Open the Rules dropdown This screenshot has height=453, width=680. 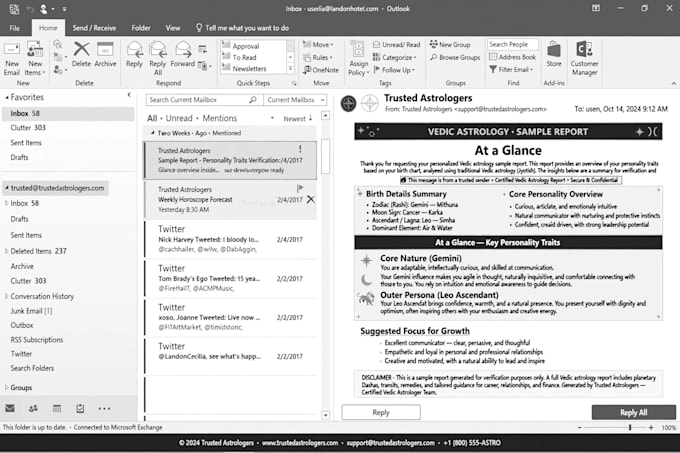318,57
